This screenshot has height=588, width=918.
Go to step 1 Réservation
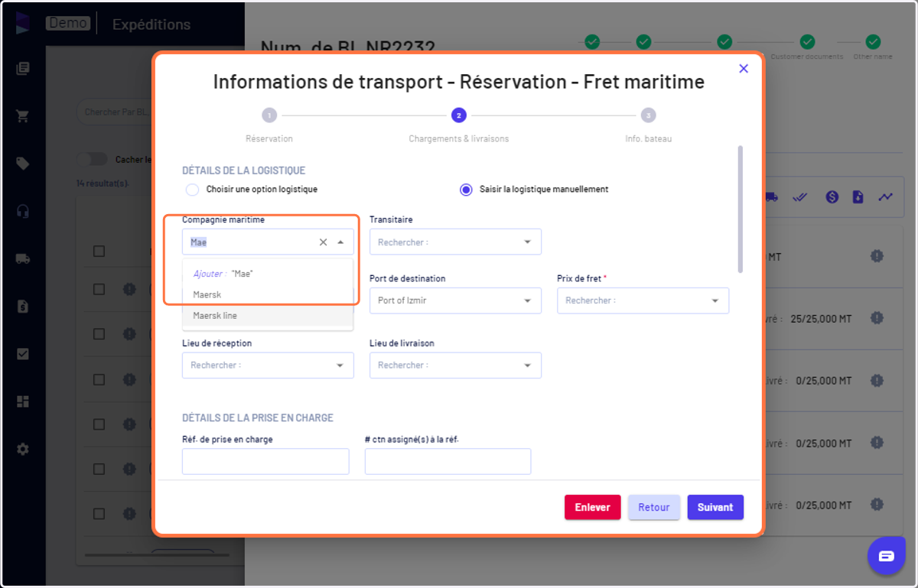[269, 115]
